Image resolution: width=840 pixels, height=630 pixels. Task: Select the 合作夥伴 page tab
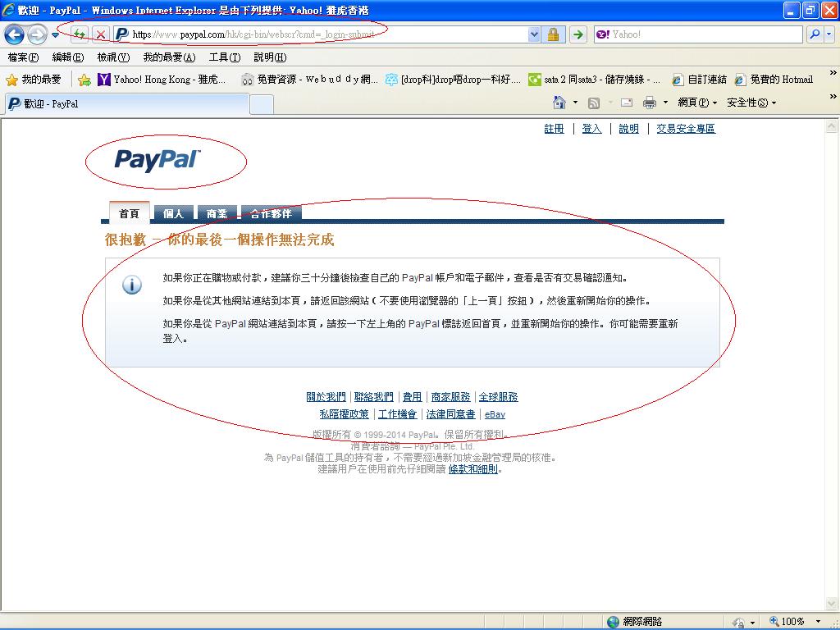(271, 213)
